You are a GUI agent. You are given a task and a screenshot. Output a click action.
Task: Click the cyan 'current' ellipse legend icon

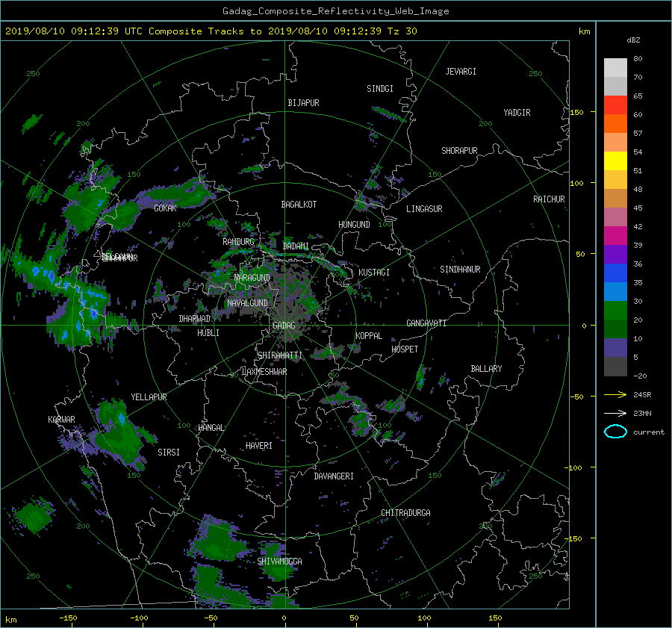[x=615, y=432]
